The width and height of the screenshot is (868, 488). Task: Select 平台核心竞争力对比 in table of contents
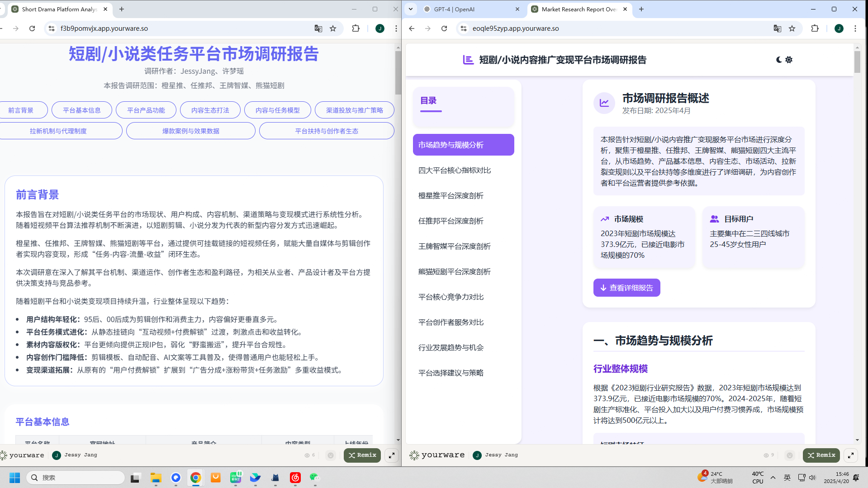coord(463,297)
